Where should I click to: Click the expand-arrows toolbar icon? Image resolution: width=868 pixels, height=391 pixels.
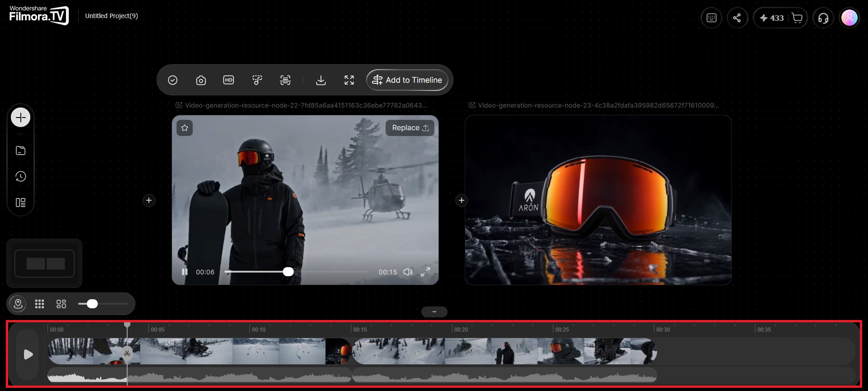[x=349, y=80]
